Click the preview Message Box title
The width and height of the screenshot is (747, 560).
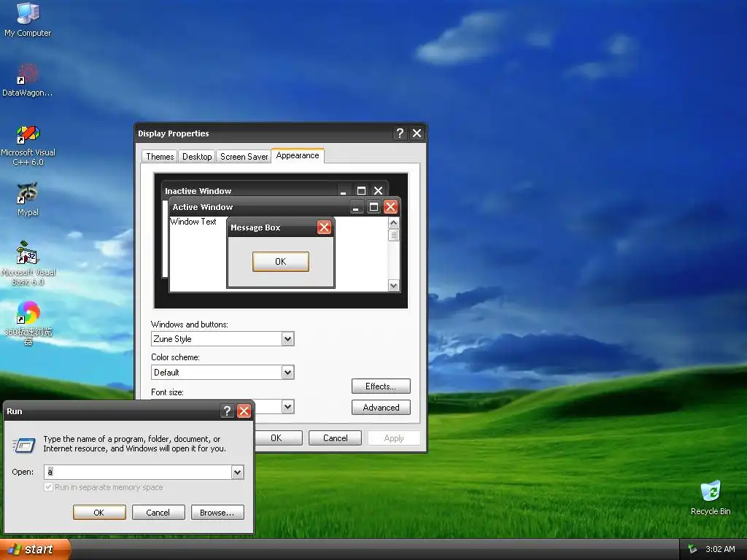(x=255, y=227)
